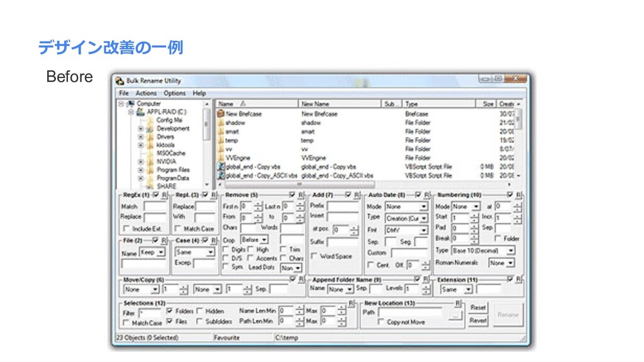Open the File menu

124,93
